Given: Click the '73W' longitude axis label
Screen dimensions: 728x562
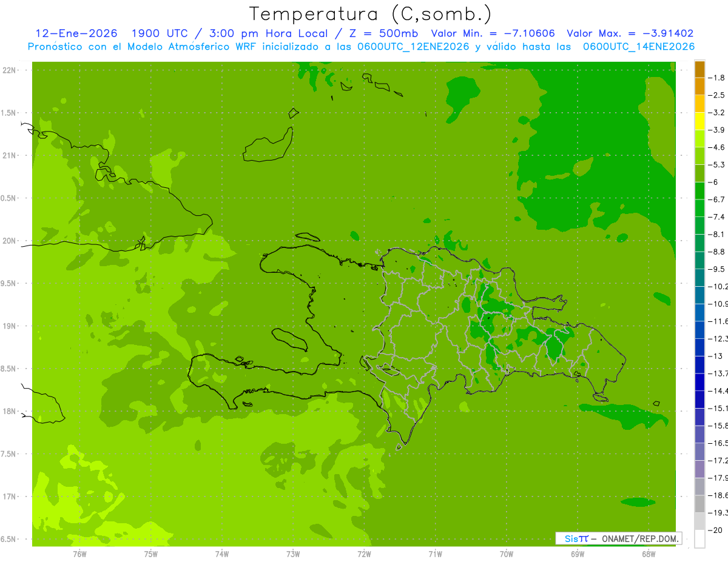Looking at the screenshot, I should pyautogui.click(x=293, y=554).
